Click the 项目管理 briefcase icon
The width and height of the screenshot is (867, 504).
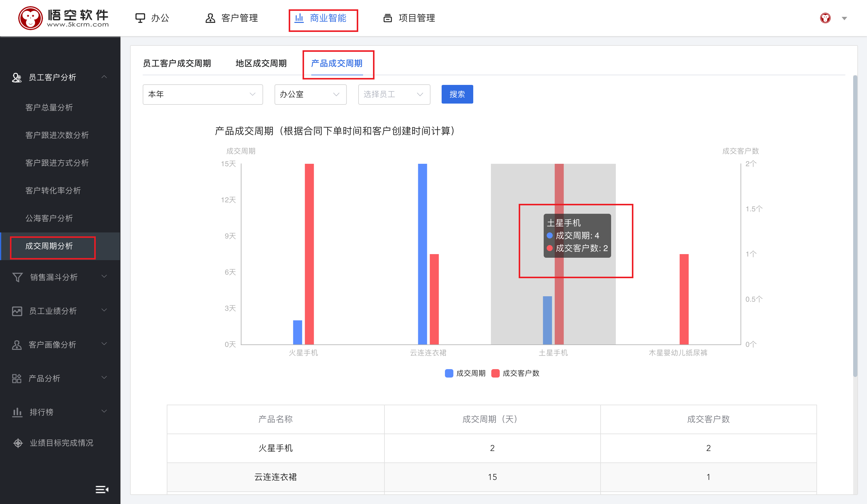[387, 18]
